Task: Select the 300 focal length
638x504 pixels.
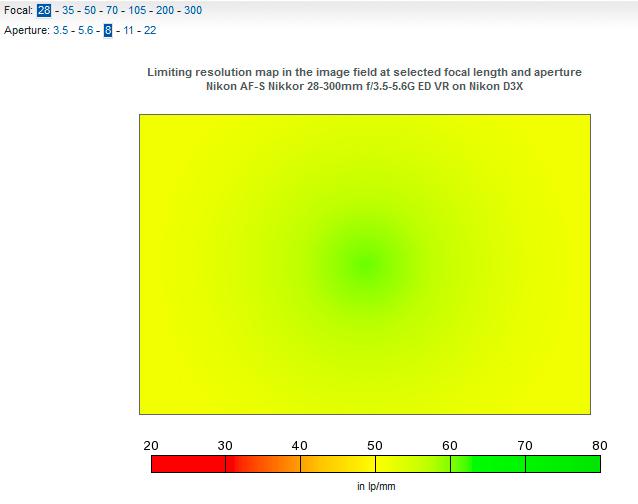Action: point(193,10)
